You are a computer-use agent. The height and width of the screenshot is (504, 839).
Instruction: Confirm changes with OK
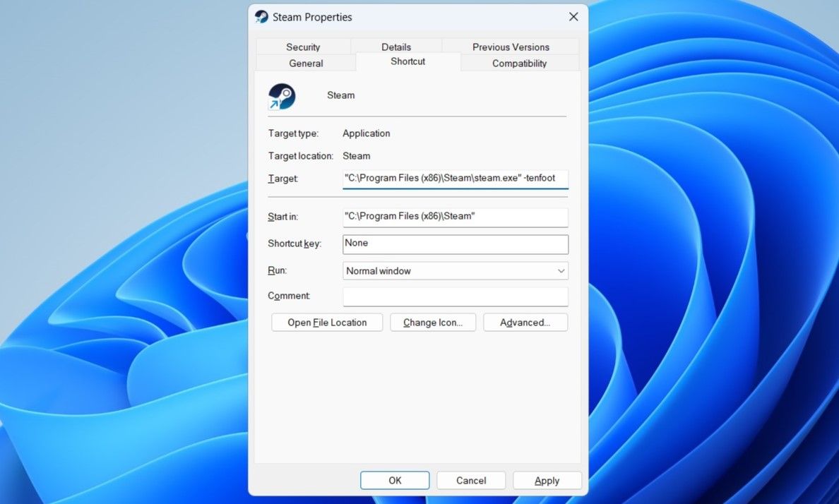point(395,480)
